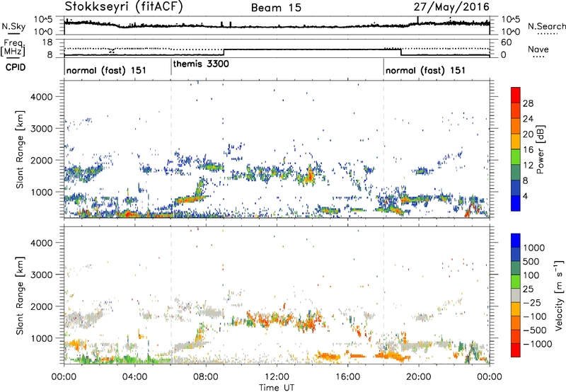This screenshot has height=392, width=566.
Task: Click the '4000' tick of the power panel
Action: 41,97
